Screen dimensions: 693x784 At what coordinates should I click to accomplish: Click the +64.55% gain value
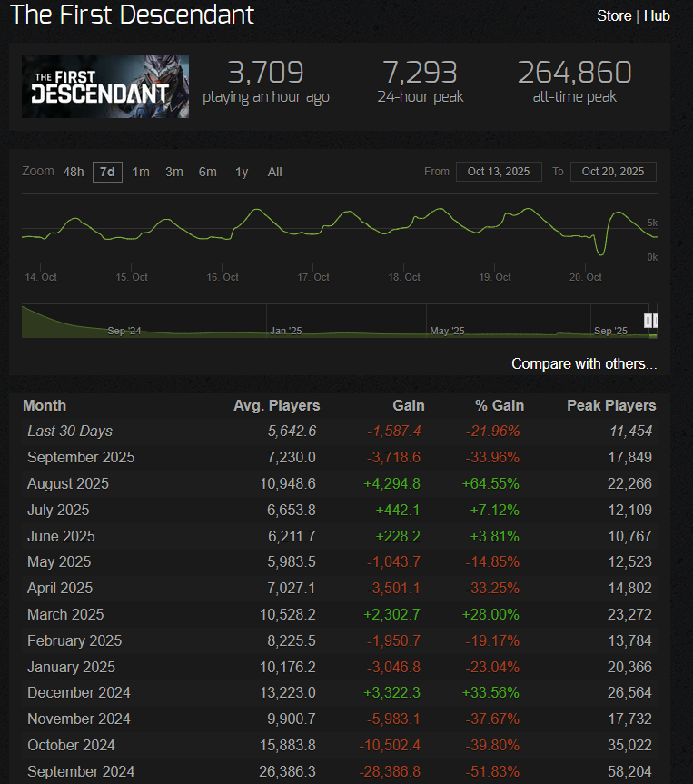(x=490, y=483)
